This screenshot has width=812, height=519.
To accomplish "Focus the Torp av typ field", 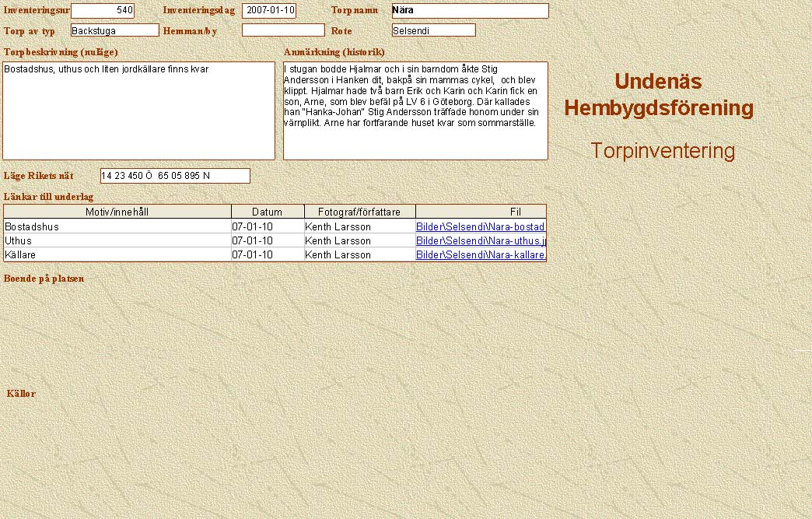I will click(x=114, y=30).
